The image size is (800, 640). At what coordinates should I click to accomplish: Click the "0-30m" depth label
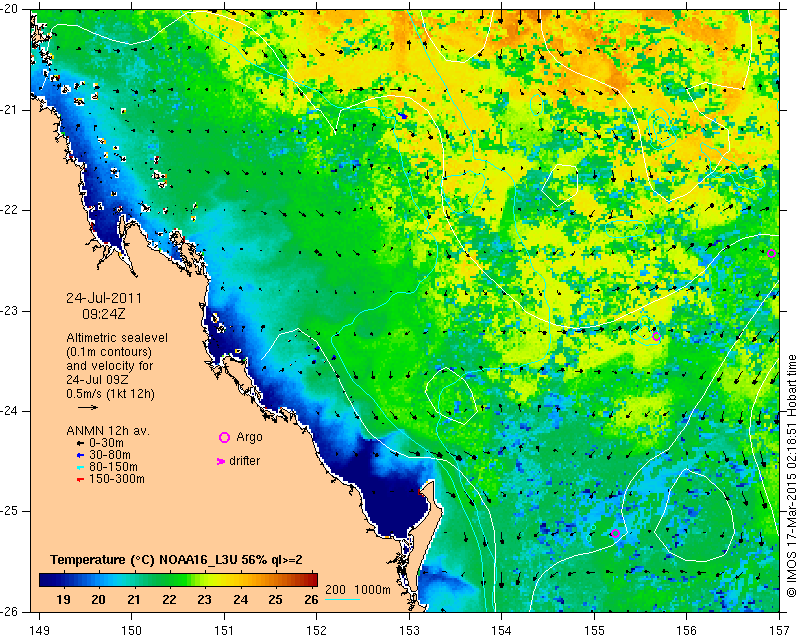(x=106, y=443)
